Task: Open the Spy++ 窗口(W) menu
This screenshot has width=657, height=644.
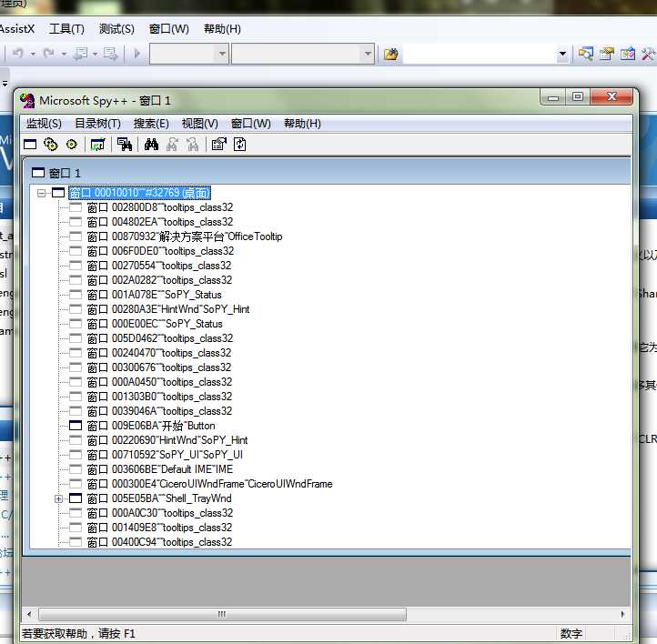Action: 250,124
